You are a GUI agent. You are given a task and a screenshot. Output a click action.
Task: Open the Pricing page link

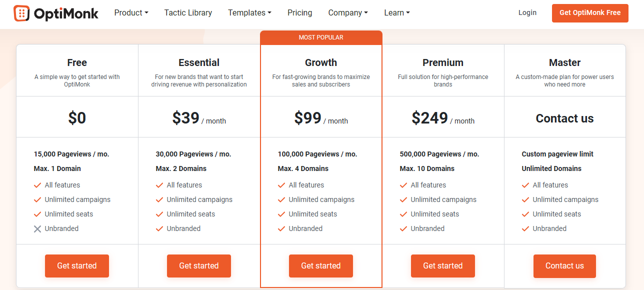pyautogui.click(x=299, y=13)
